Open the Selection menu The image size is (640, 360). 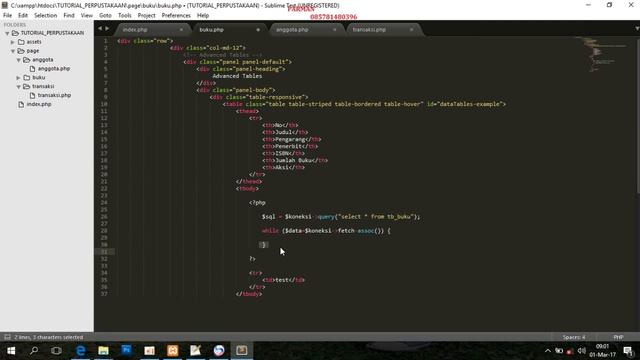tap(45, 16)
